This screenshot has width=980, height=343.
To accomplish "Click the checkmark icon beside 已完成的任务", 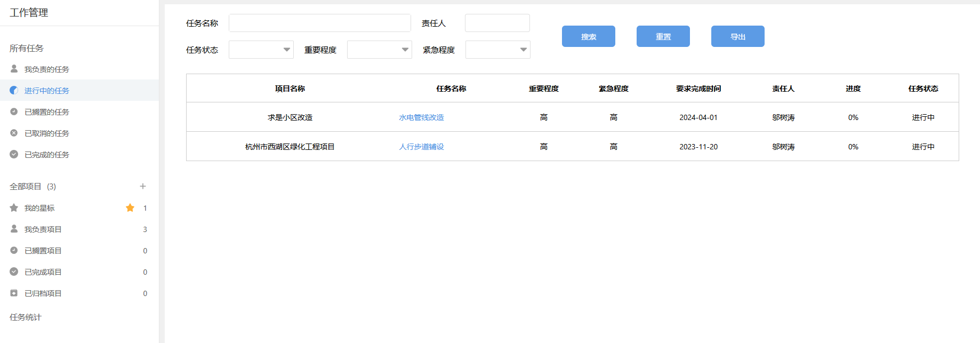I will 14,155.
